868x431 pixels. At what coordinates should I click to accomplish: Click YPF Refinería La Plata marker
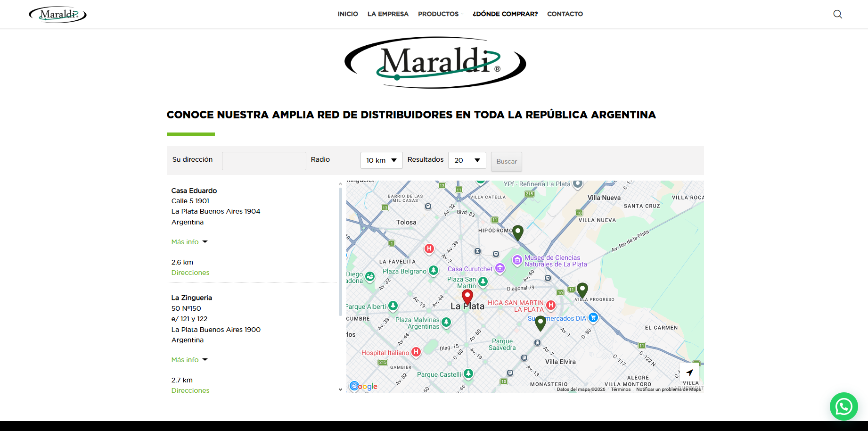coord(578,183)
